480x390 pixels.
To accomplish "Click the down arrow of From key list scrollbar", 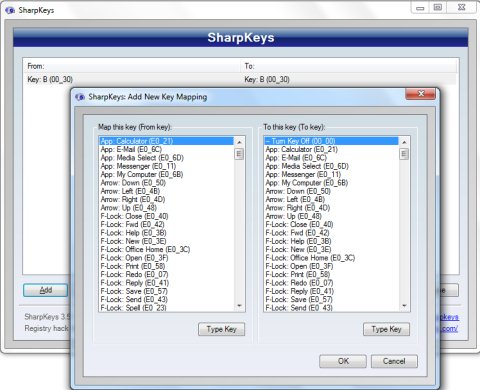I will point(239,305).
